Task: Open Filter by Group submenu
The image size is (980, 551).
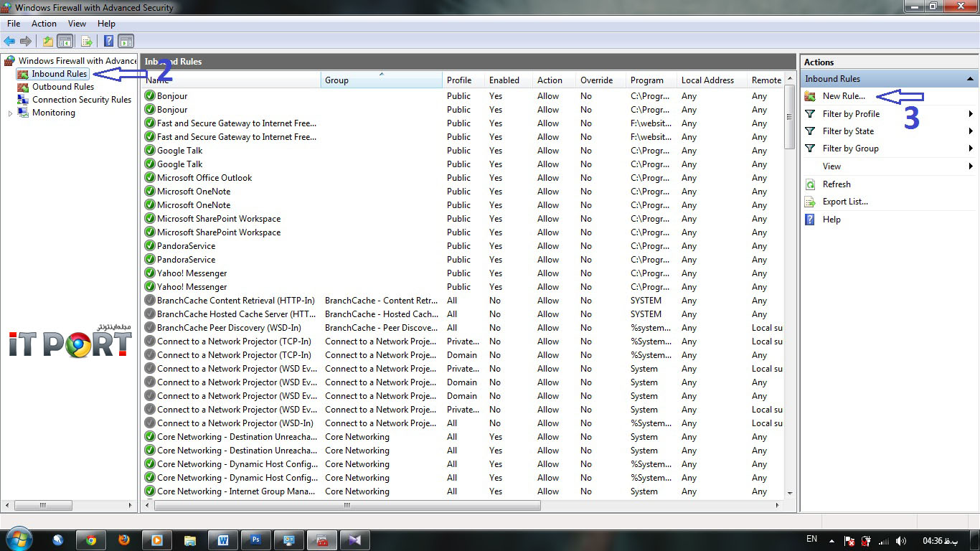Action: click(x=889, y=149)
